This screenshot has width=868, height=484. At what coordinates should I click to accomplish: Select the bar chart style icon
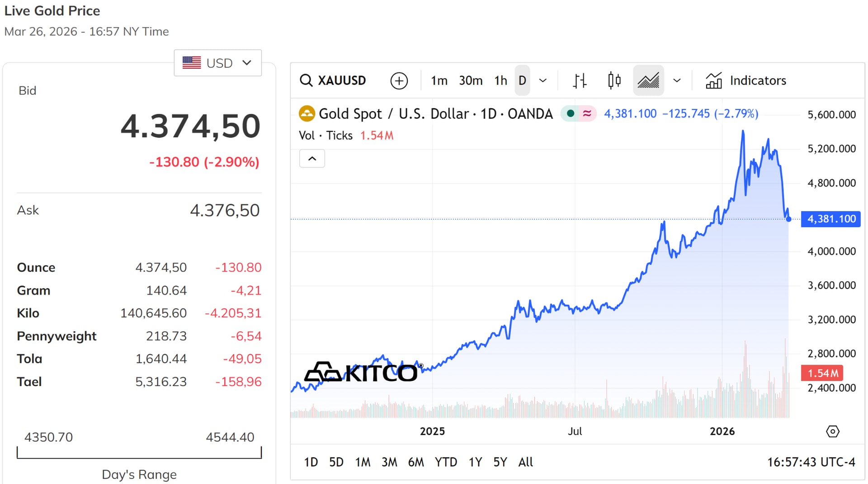[x=580, y=80]
